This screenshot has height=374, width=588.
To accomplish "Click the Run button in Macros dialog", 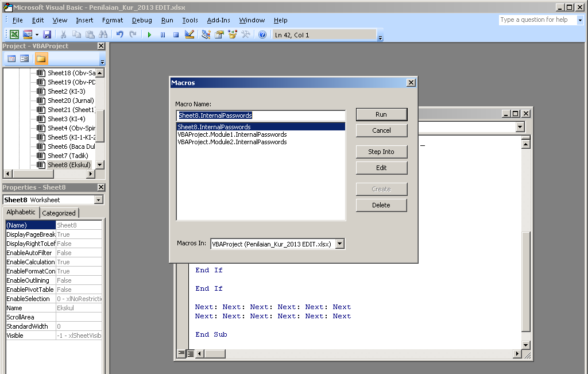I will [x=381, y=114].
